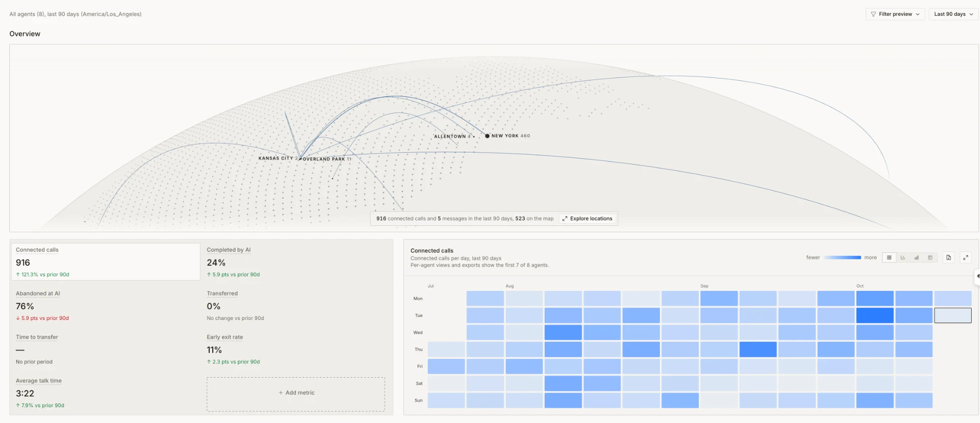Click the Sun row label in heatmap
This screenshot has width=980, height=423.
[419, 400]
